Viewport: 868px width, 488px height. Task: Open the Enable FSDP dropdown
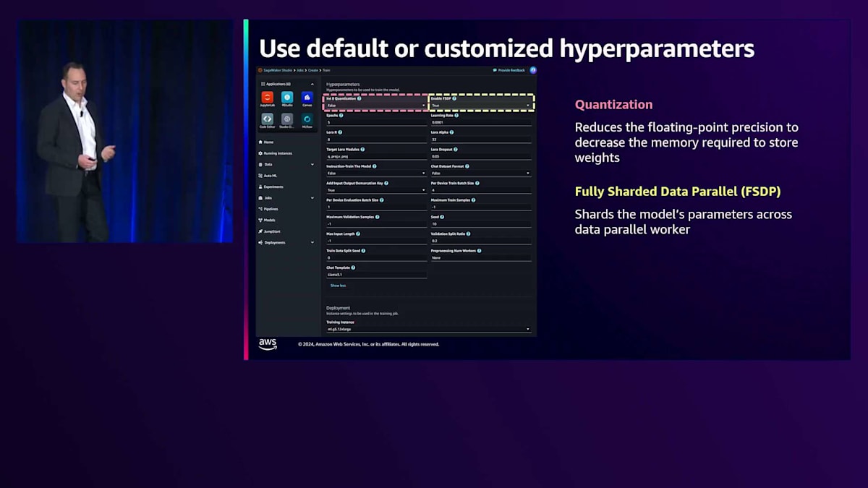tap(481, 106)
